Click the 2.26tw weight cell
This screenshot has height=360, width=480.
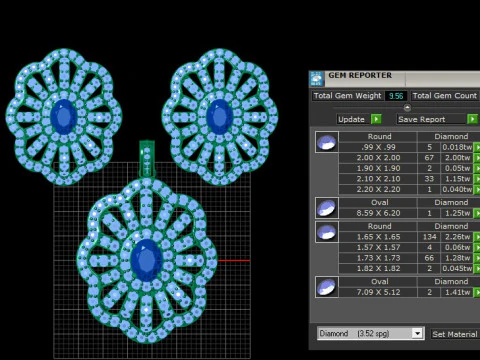[457, 237]
